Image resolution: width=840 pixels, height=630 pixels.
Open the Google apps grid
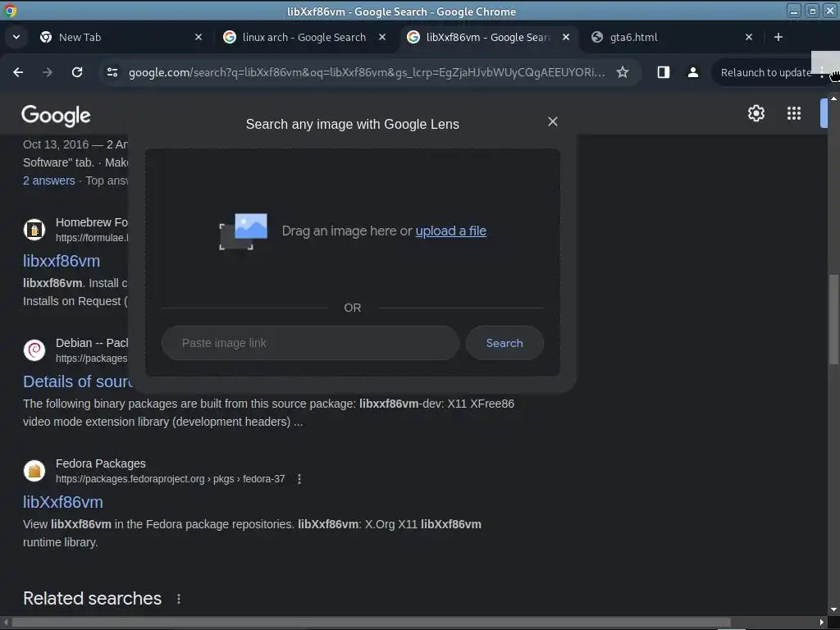click(794, 113)
